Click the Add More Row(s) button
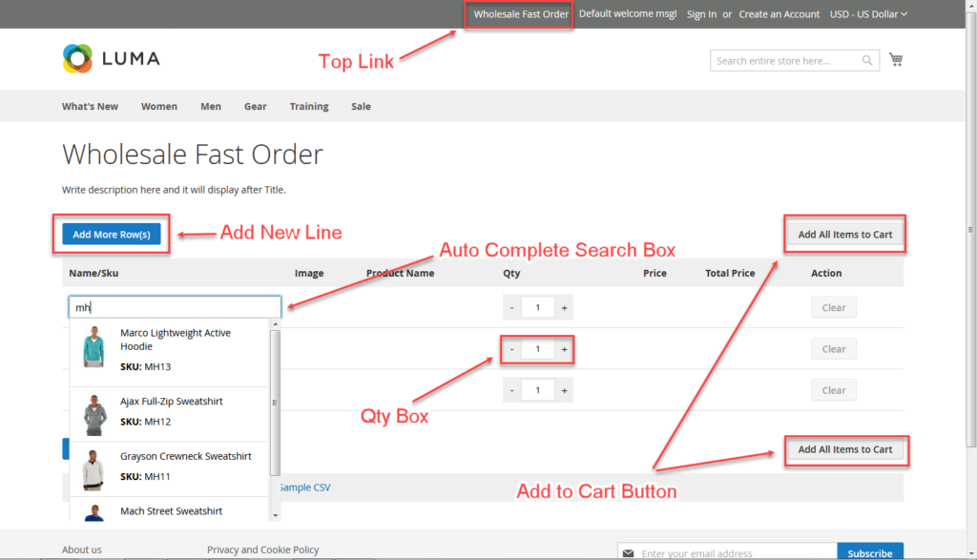977x560 pixels. (x=112, y=235)
